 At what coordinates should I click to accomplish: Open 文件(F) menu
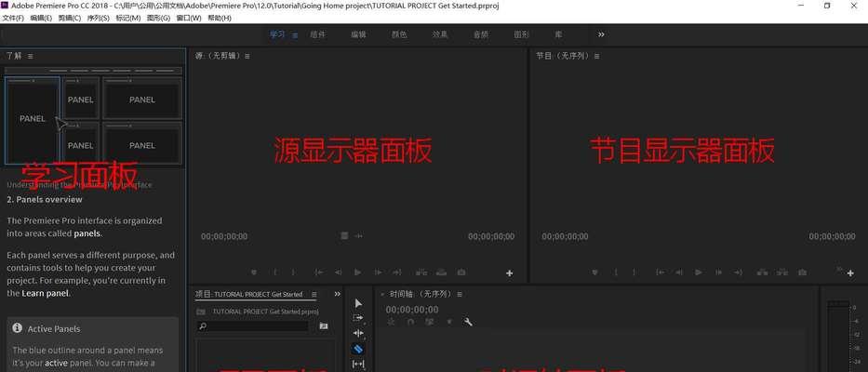[x=13, y=18]
